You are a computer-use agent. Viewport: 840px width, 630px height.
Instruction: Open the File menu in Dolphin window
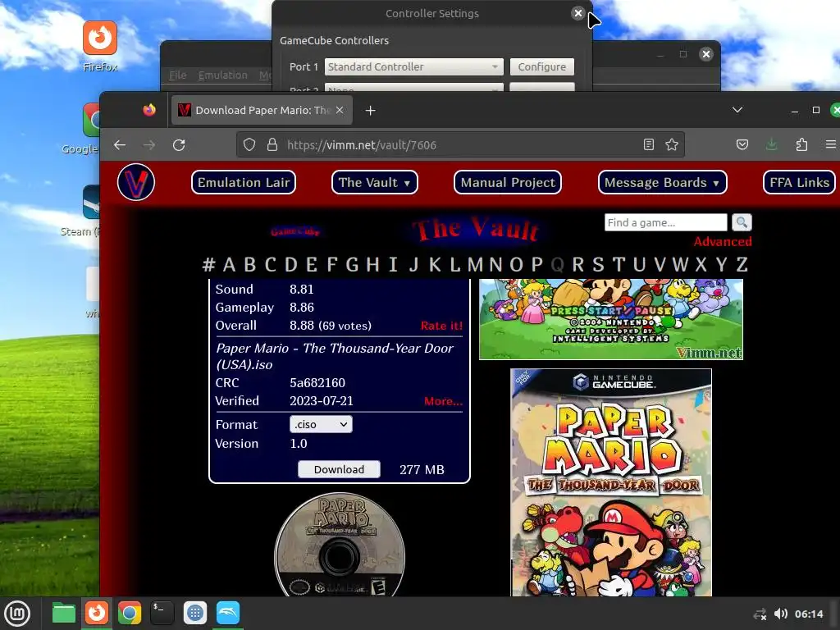[x=177, y=75]
